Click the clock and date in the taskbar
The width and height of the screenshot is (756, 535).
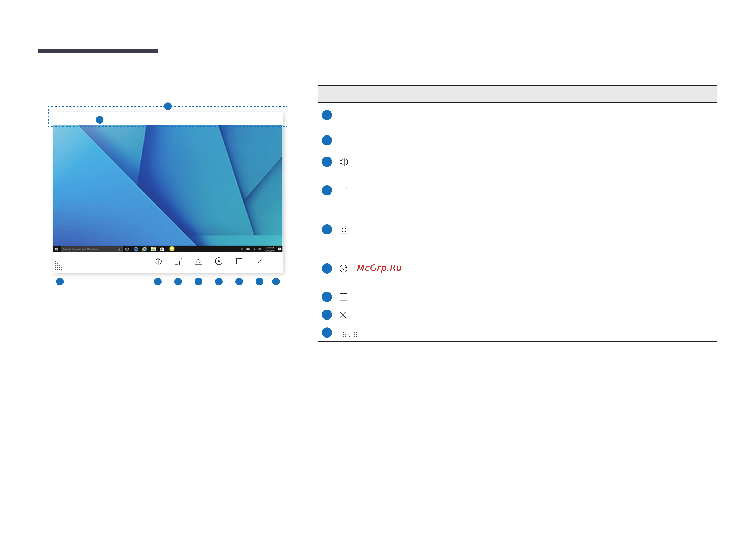pyautogui.click(x=270, y=249)
